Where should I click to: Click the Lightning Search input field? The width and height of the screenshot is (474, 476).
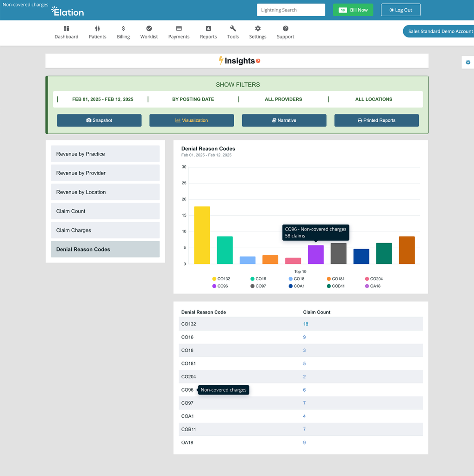(291, 10)
